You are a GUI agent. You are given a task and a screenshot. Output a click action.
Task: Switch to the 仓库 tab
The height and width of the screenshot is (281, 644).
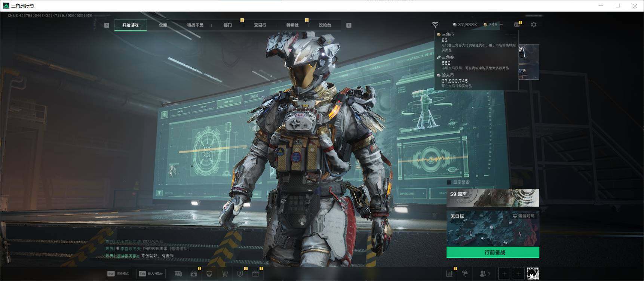163,25
